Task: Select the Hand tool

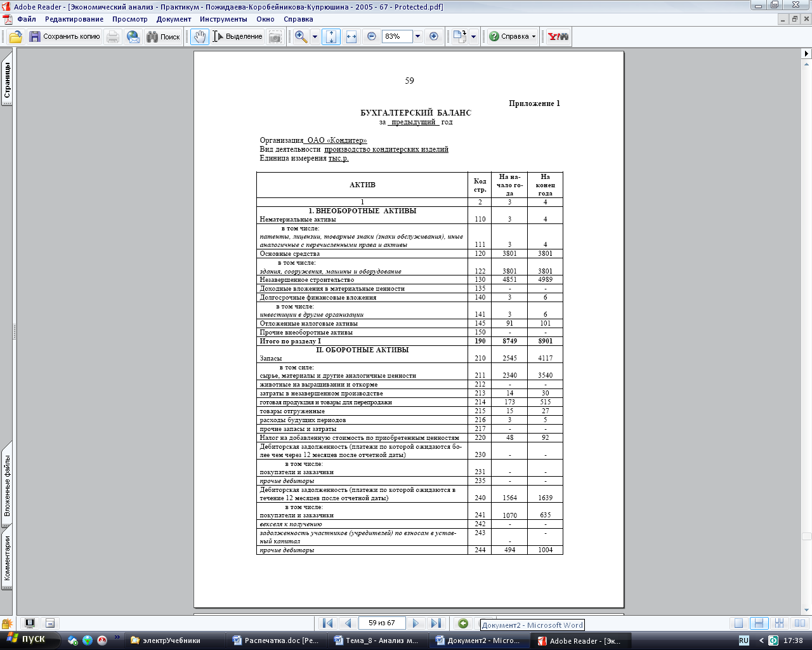Action: tap(200, 37)
